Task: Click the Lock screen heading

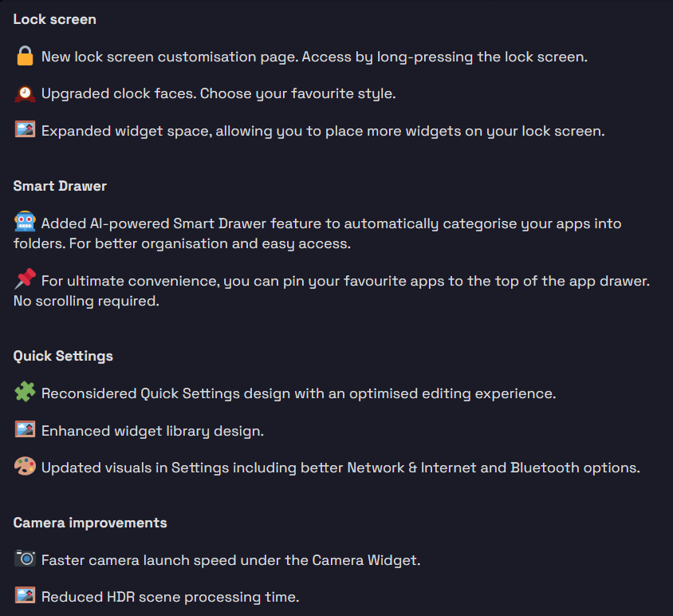Action: point(54,19)
